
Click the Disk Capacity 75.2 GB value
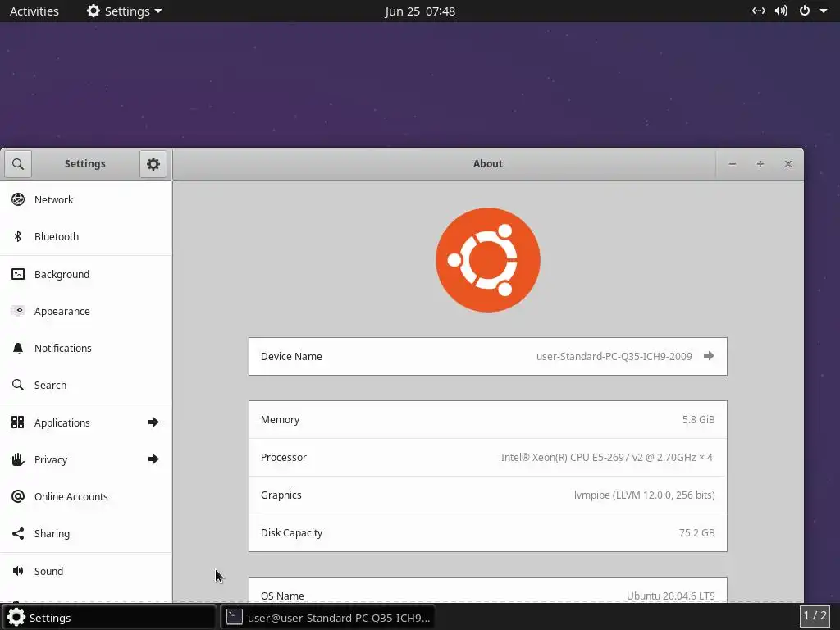(x=696, y=532)
